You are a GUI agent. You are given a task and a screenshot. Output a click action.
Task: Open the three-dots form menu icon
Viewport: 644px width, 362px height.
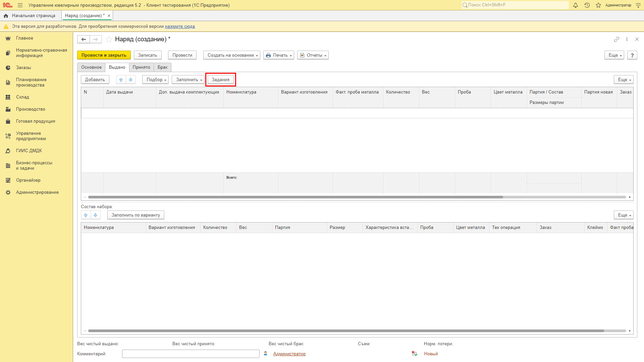[x=627, y=39]
